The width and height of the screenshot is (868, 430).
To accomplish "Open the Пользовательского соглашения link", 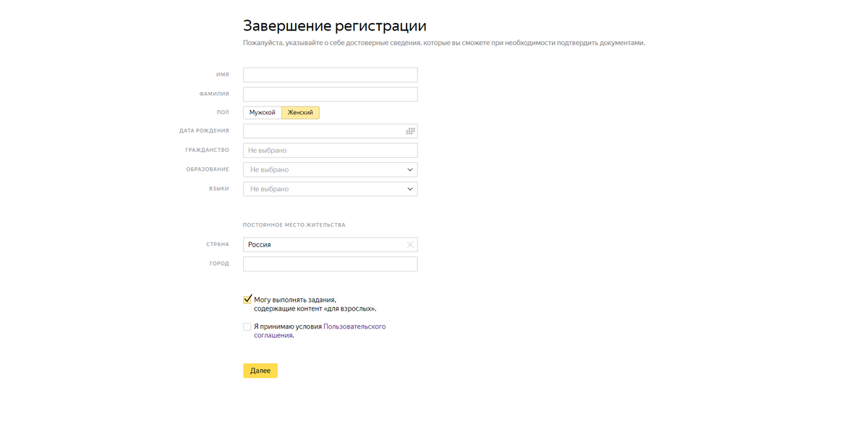I will (353, 326).
